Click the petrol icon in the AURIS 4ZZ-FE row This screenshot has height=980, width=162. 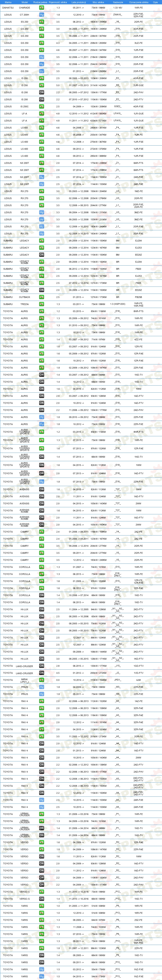coord(41,339)
